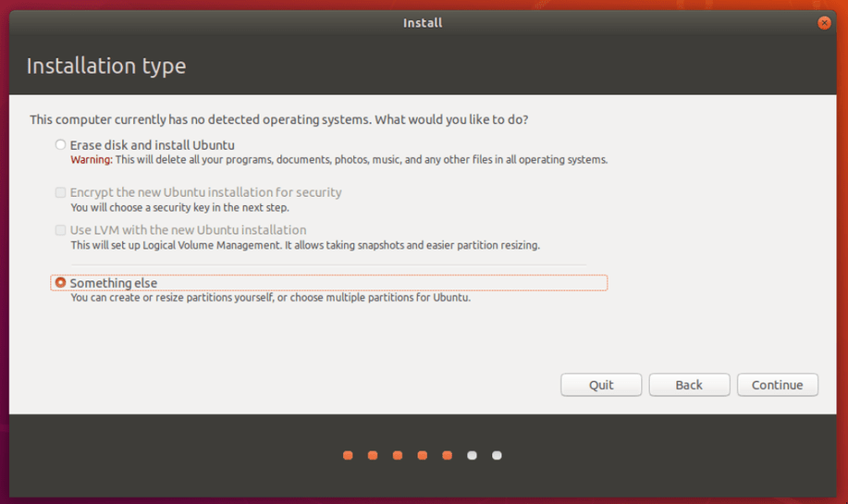The width and height of the screenshot is (848, 504).
Task: Select Erase disk and install Ubuntu radio
Action: (60, 145)
